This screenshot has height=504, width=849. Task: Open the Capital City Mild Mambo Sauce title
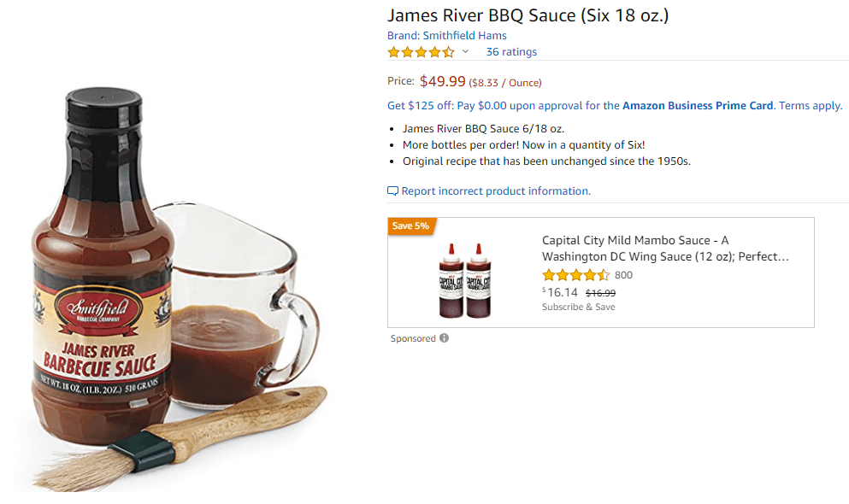pos(665,249)
